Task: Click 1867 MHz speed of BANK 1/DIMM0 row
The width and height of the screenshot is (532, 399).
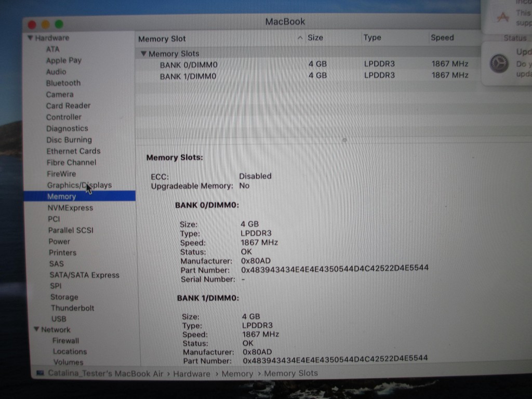Action: pos(450,75)
